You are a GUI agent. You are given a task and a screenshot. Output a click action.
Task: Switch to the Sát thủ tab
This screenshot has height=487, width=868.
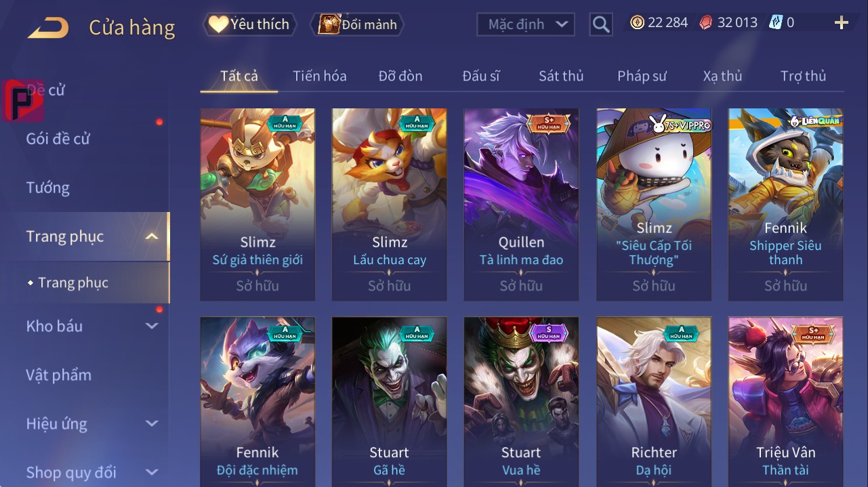point(561,76)
